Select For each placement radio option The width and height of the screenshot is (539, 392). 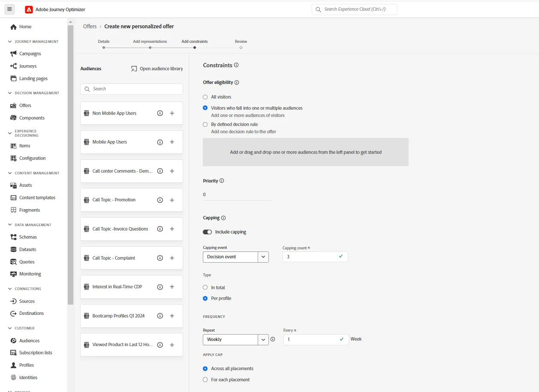point(205,380)
